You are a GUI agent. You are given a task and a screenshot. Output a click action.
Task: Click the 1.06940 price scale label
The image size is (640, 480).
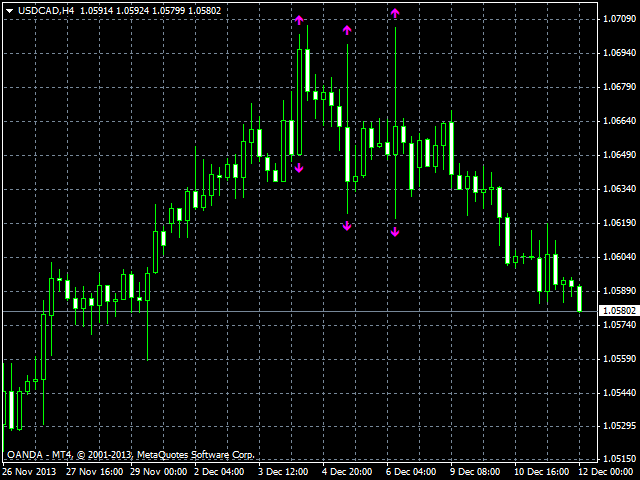[x=620, y=53]
